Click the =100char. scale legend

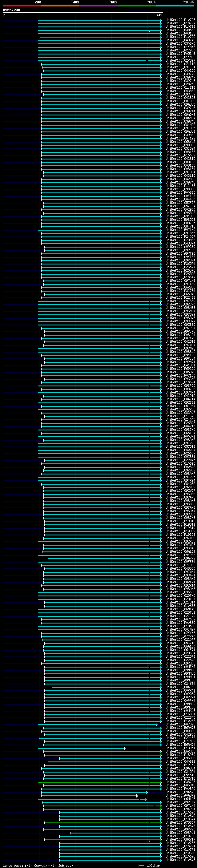(x=150, y=865)
